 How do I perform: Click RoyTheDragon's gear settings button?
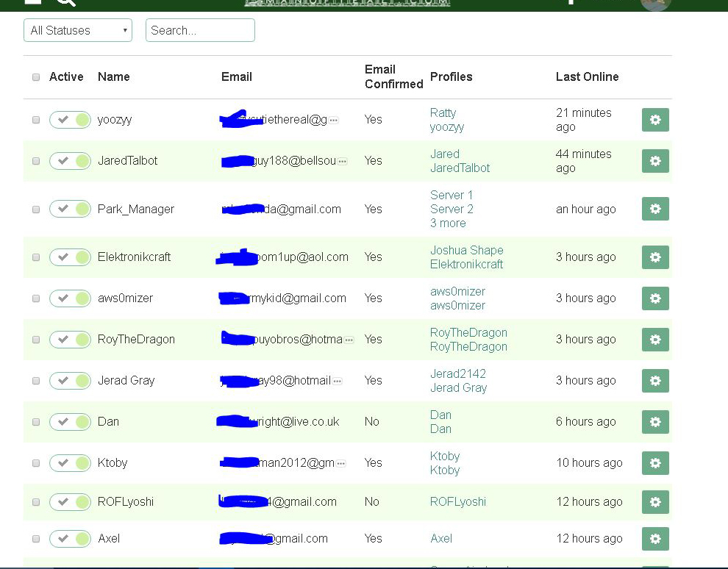[655, 340]
